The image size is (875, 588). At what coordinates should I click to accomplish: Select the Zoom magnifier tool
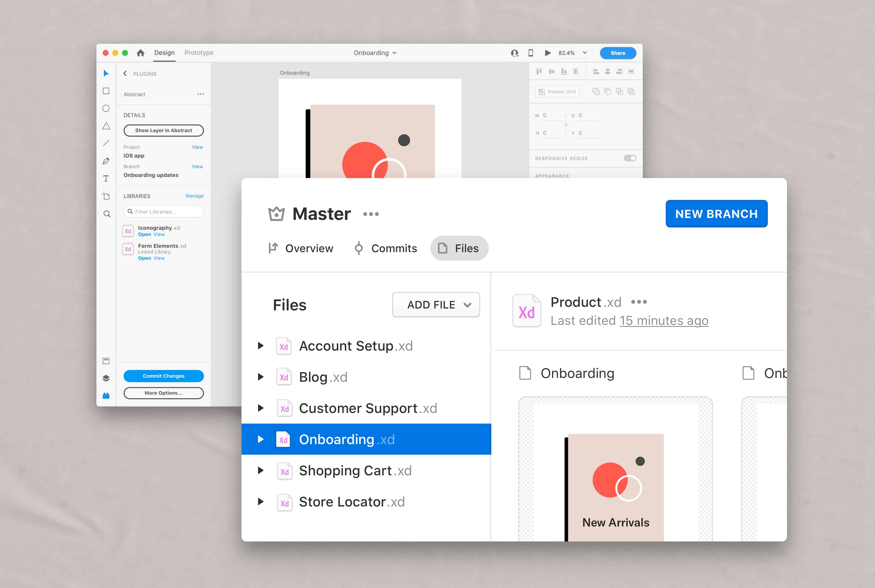(107, 214)
